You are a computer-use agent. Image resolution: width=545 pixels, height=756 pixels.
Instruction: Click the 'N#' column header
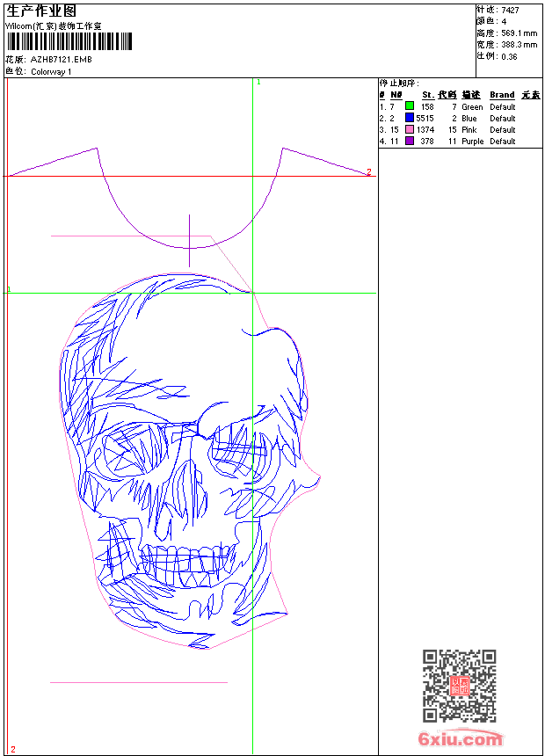(396, 95)
